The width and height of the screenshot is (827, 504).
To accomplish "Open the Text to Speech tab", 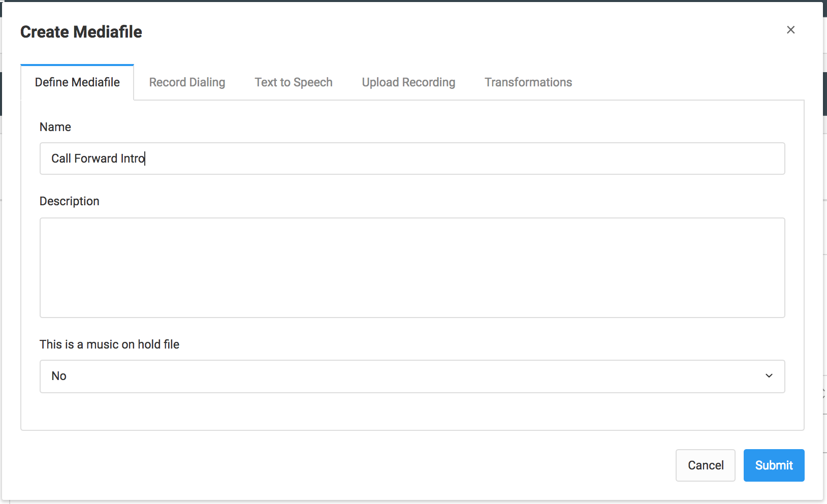I will pyautogui.click(x=294, y=82).
